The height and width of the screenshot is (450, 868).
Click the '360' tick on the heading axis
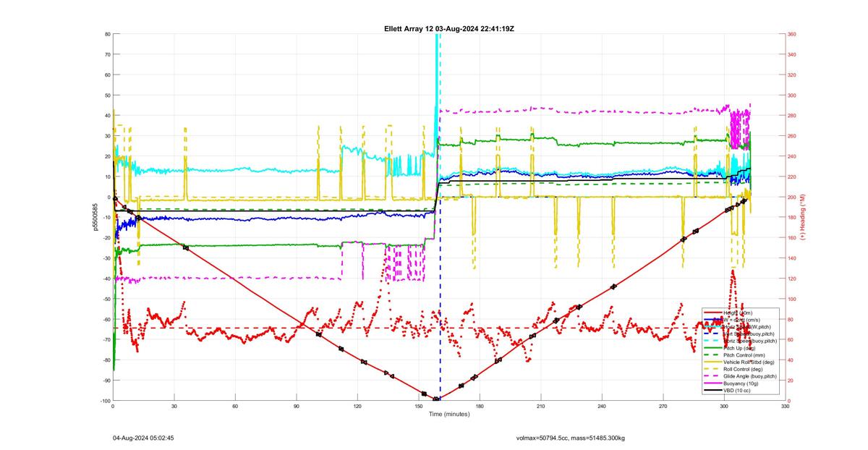792,34
